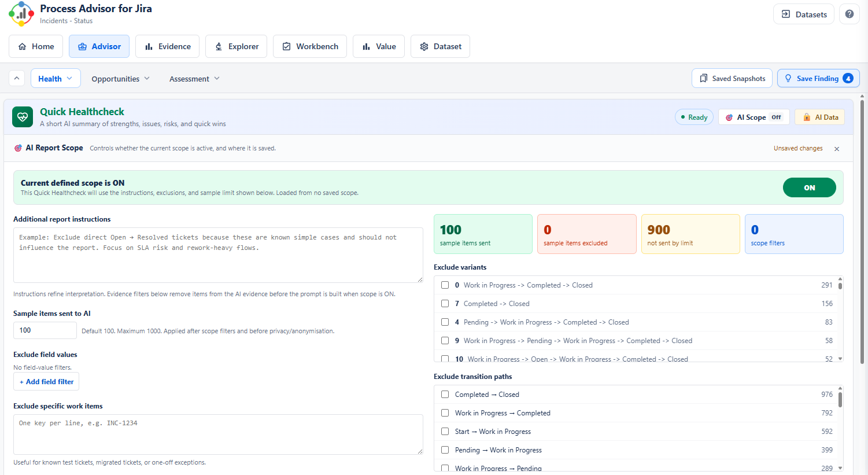
Task: Click the 0 sample items excluded card
Action: [x=586, y=234]
